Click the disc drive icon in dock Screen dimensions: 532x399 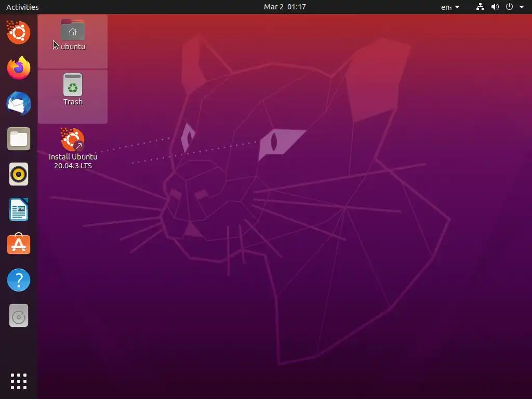tap(19, 315)
